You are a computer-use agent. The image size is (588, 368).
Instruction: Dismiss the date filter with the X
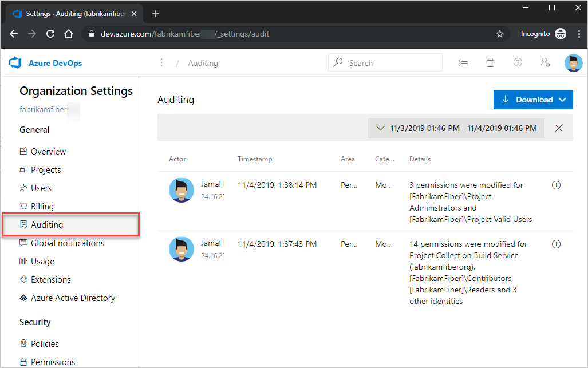click(559, 128)
